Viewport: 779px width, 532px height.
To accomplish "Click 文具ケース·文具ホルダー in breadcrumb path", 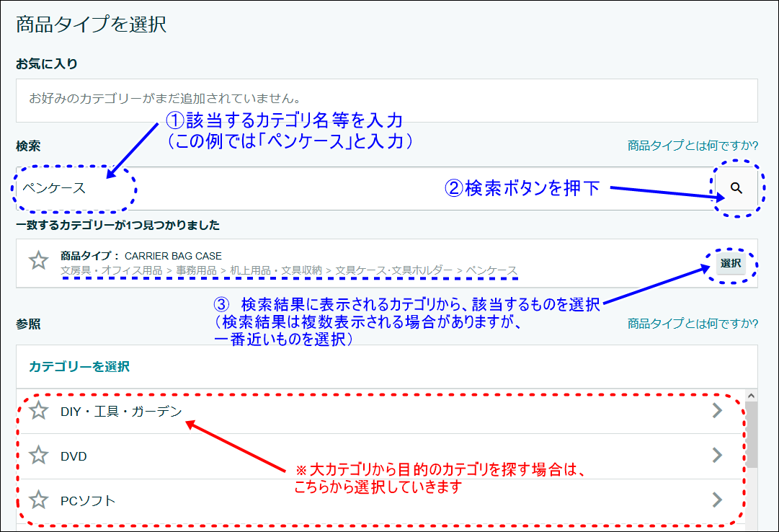I will [x=393, y=270].
